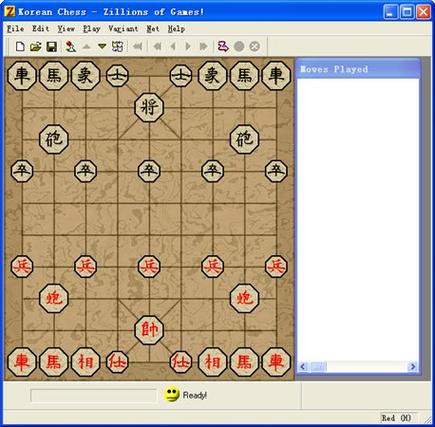Click the skip-forward bar-arrow toolbar icon
The image size is (435, 427).
click(x=204, y=47)
